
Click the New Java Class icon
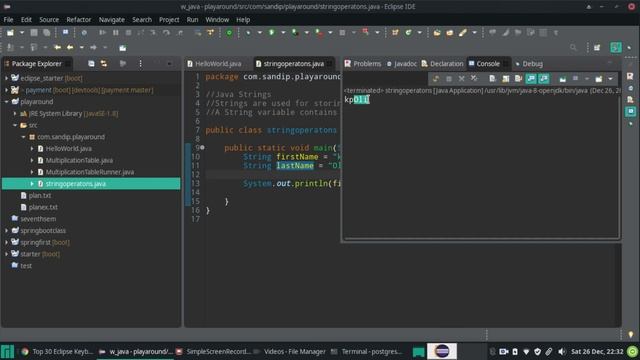pos(408,33)
